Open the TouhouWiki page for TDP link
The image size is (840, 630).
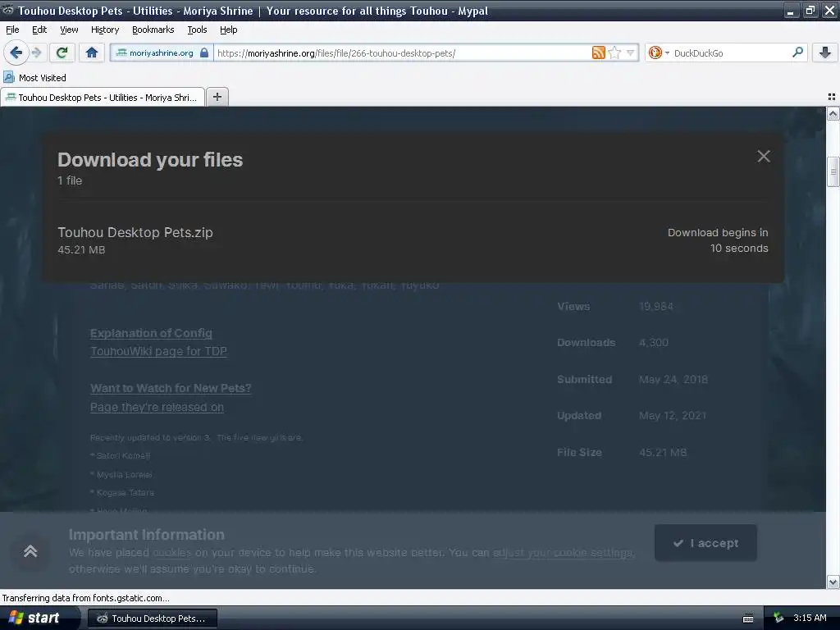pyautogui.click(x=158, y=351)
